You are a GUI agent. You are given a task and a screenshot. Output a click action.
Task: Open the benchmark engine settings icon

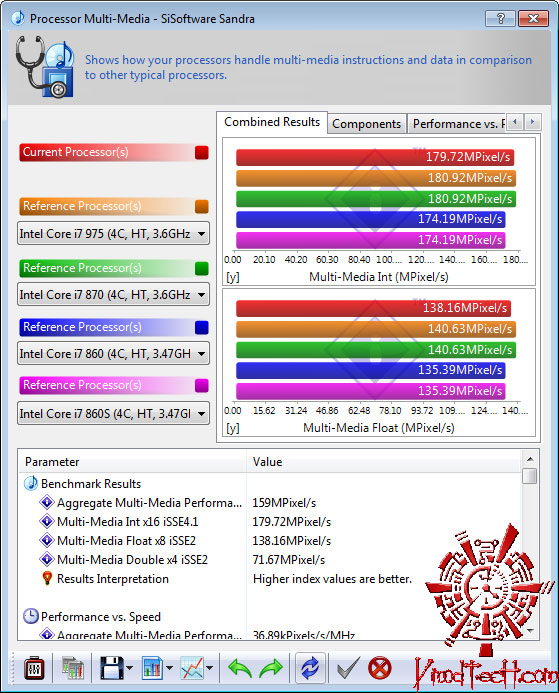pos(34,669)
